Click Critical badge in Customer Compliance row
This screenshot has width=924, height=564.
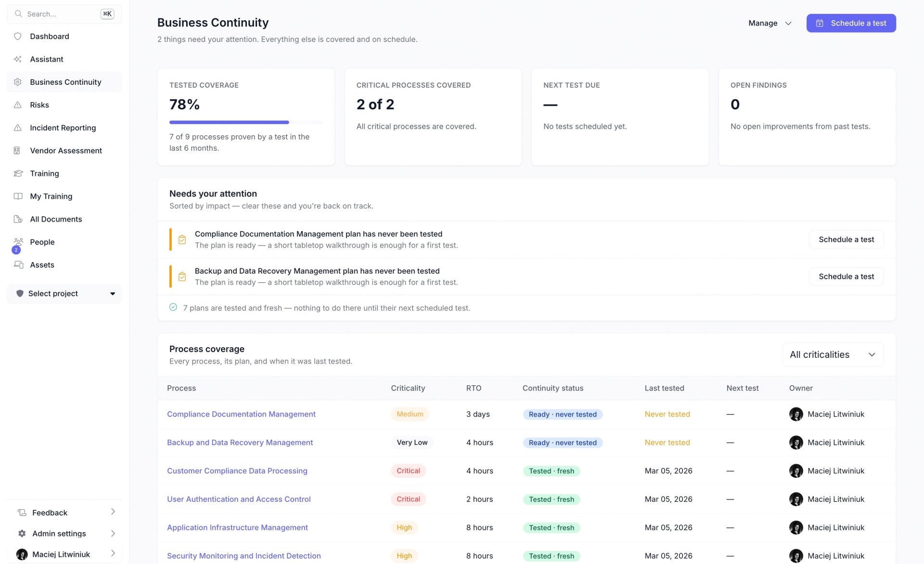click(408, 471)
